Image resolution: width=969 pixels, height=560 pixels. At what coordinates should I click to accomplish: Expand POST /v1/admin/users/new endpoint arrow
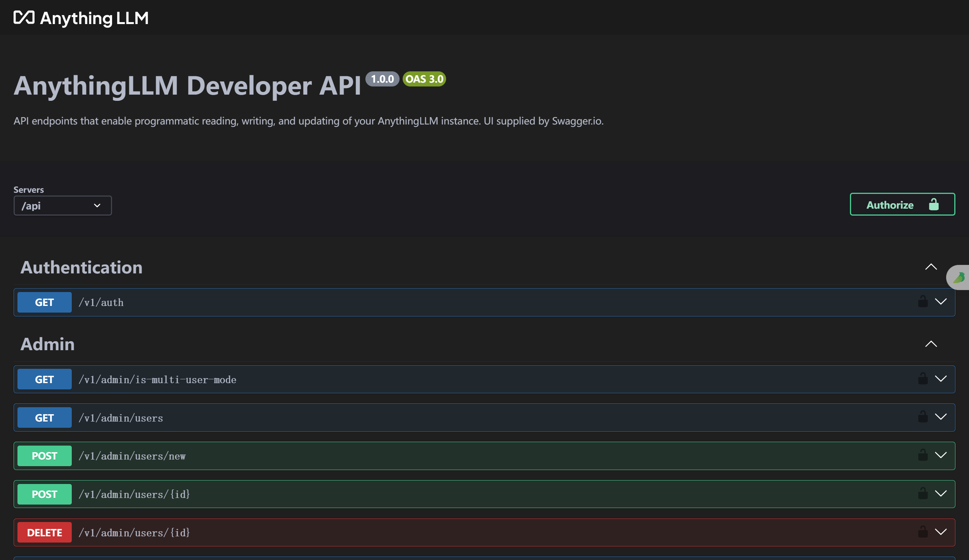click(x=941, y=455)
